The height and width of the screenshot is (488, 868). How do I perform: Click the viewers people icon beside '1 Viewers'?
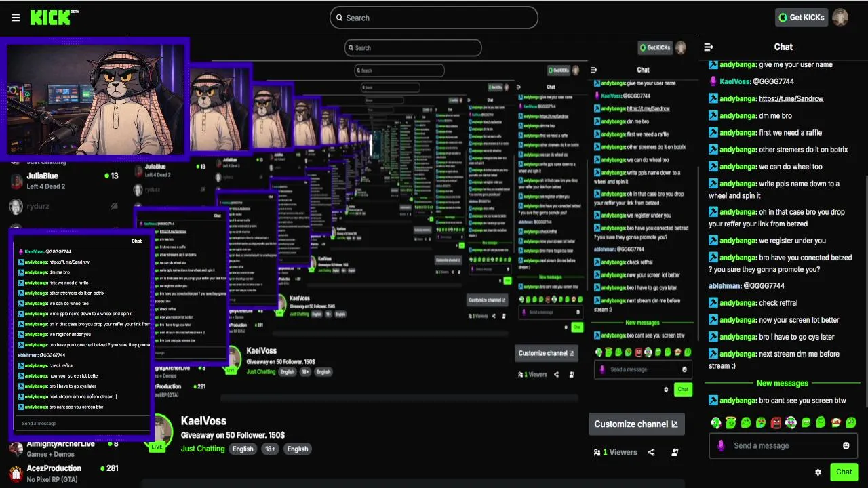597,452
